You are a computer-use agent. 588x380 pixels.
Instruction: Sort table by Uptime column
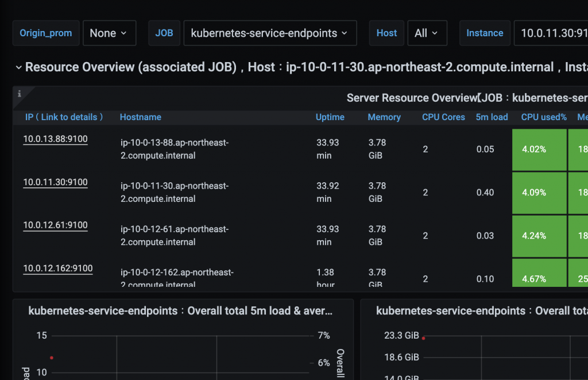(330, 117)
